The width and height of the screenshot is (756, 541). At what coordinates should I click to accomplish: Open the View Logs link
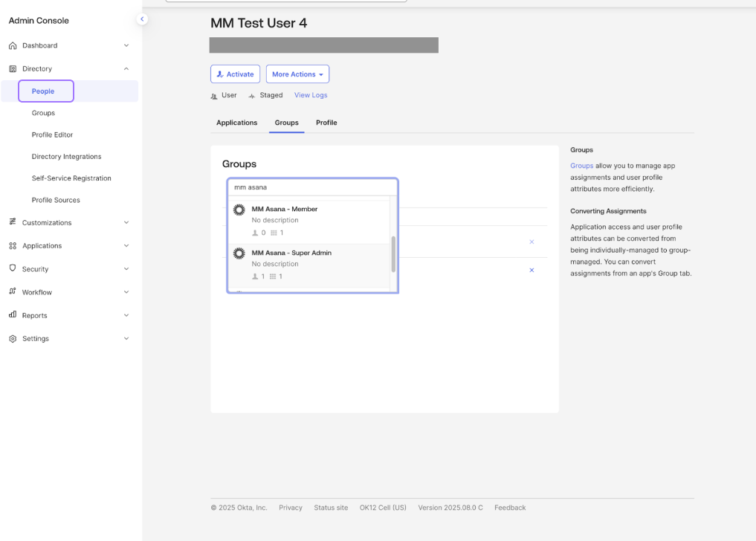pyautogui.click(x=311, y=95)
